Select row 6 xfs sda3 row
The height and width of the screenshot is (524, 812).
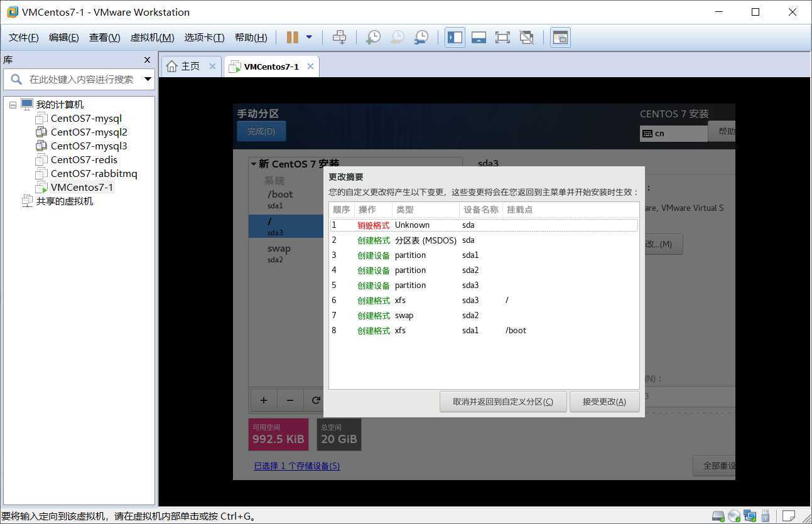coord(484,301)
